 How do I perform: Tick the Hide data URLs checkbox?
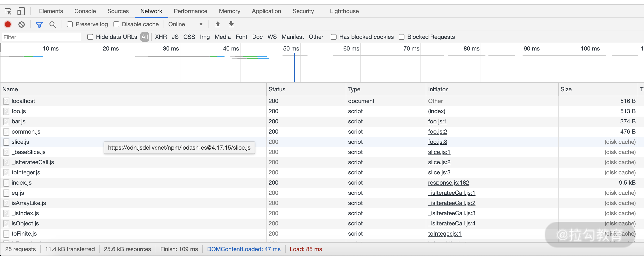coord(90,37)
